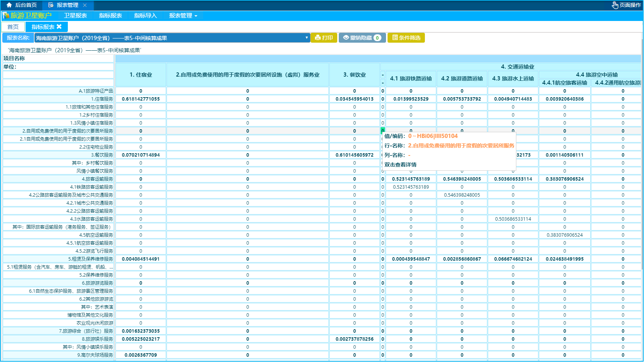This screenshot has width=644, height=362.
Task: Expand the 报表管理 dropdown menu in navbar
Action: pos(183,16)
